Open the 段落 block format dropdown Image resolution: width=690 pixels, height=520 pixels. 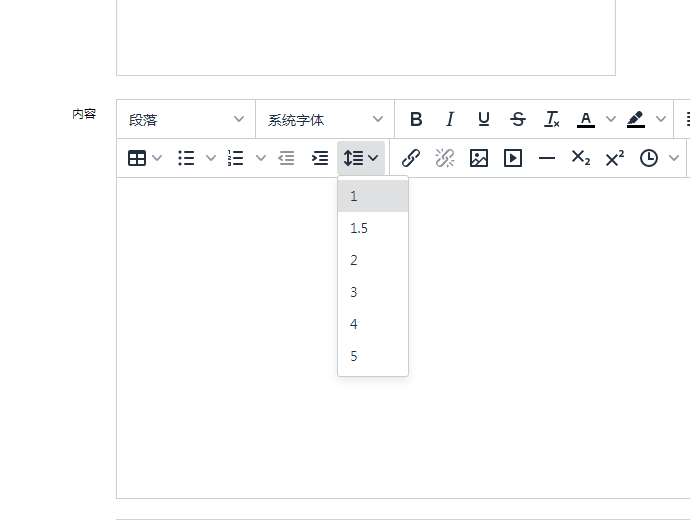(x=186, y=119)
